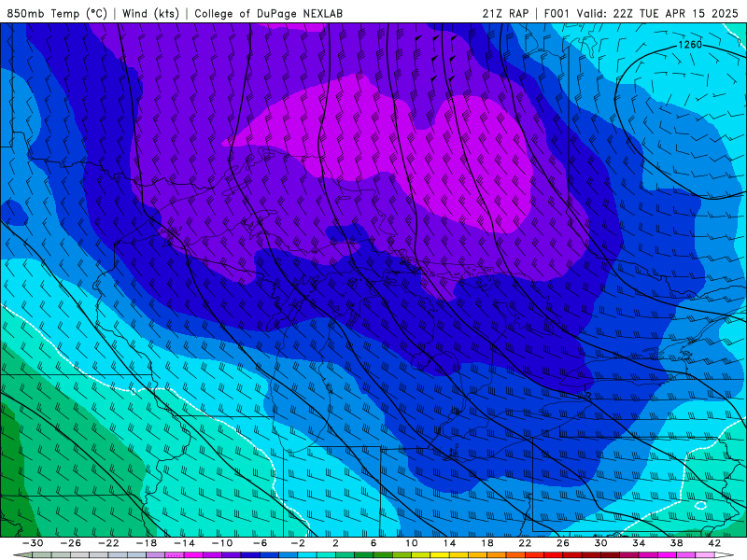Click 'College of DuPage NEXLAB' header text
747x560 pixels.
[268, 13]
